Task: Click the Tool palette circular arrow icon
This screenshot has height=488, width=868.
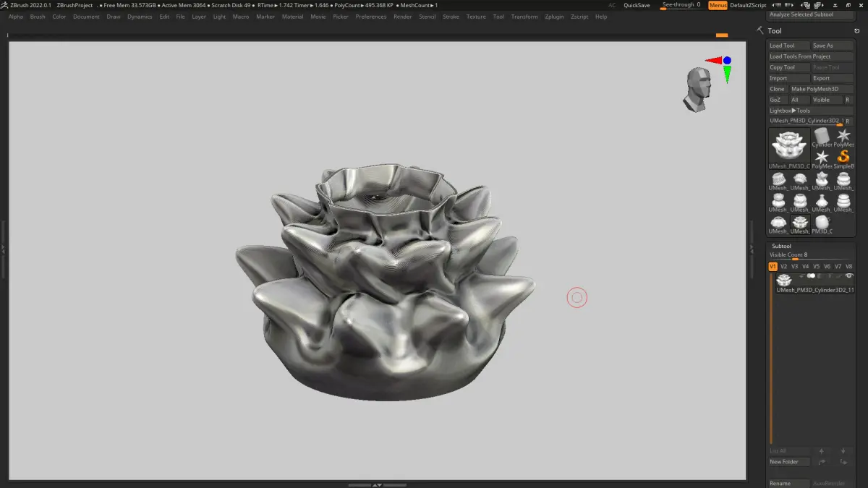Action: 857,31
